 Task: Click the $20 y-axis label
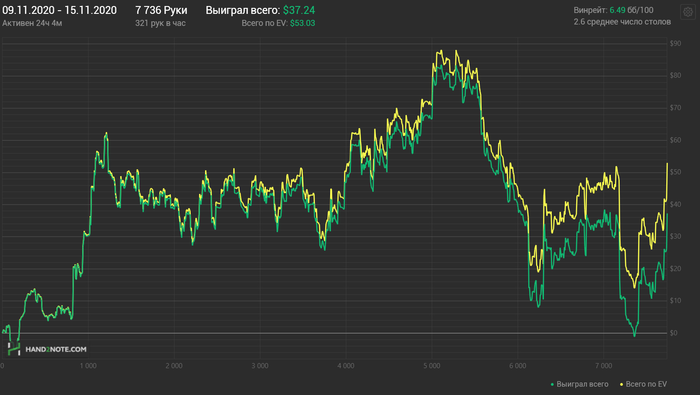[x=675, y=269]
